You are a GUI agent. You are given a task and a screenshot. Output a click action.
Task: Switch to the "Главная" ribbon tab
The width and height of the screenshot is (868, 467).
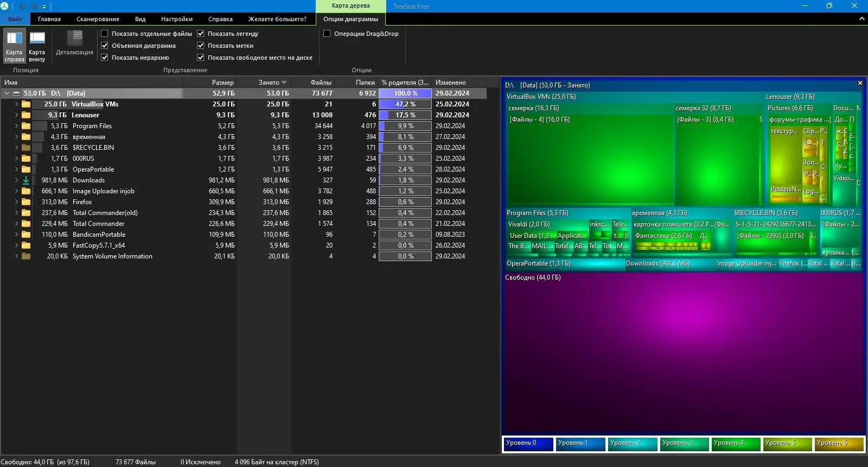click(x=49, y=19)
